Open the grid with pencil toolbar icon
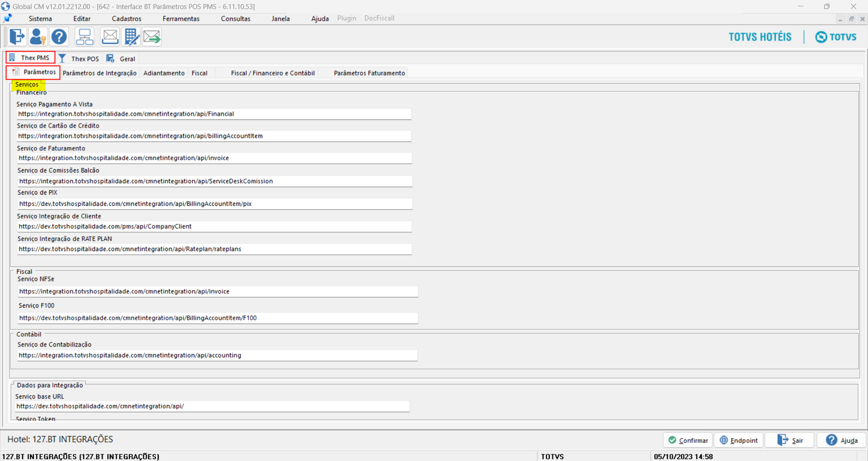This screenshot has width=868, height=461. (132, 37)
